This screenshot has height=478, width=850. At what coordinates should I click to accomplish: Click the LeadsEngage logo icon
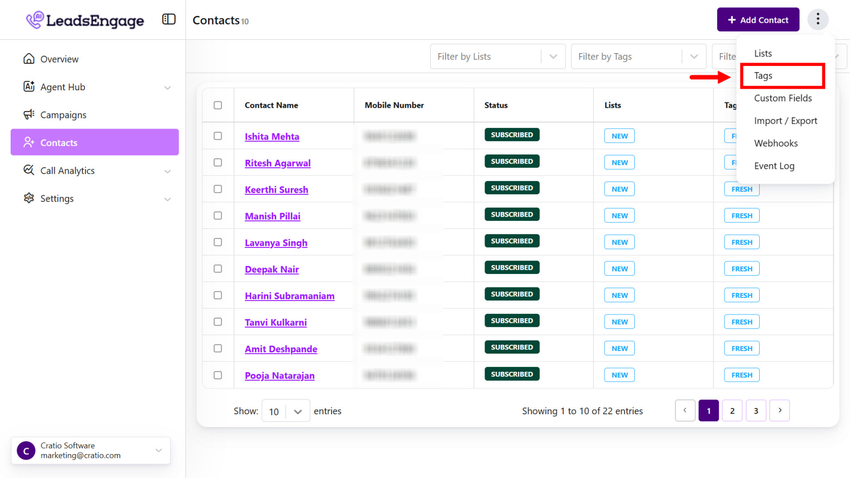(x=35, y=20)
